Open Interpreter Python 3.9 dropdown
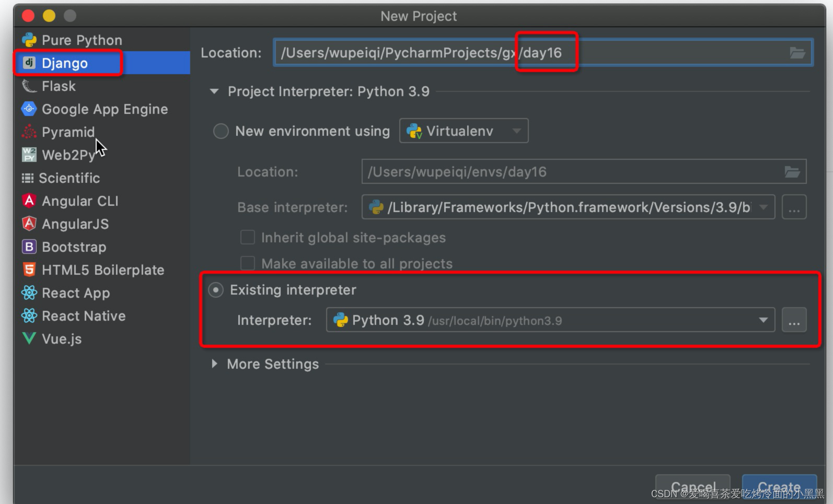Viewport: 833px width, 504px height. point(763,320)
